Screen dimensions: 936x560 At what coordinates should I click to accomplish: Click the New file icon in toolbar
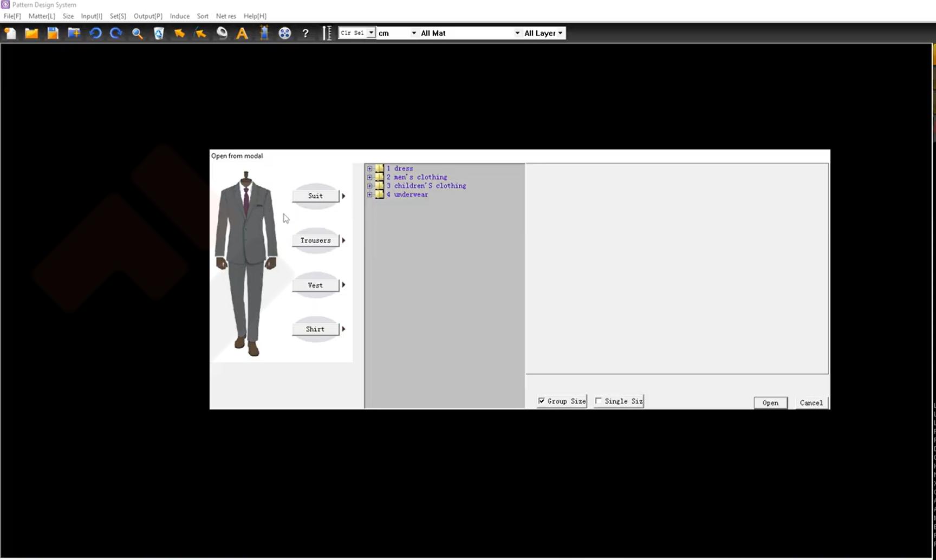pos(10,34)
